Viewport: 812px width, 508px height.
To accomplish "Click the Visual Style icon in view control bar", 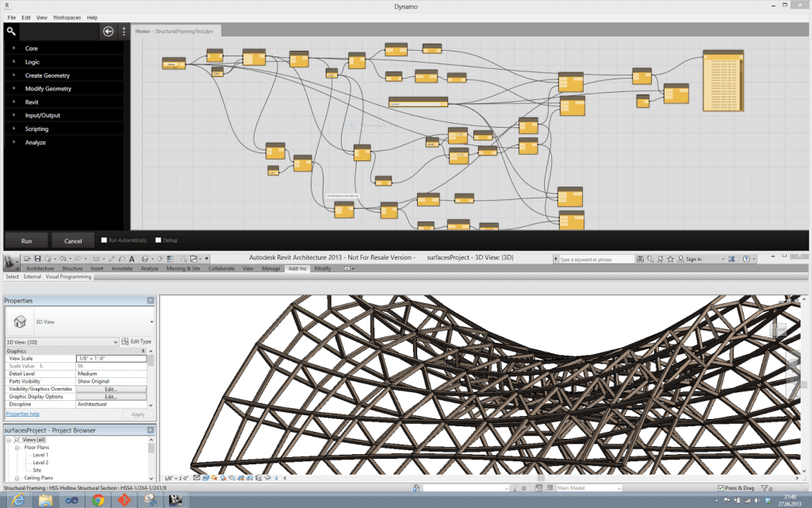I will click(x=205, y=478).
